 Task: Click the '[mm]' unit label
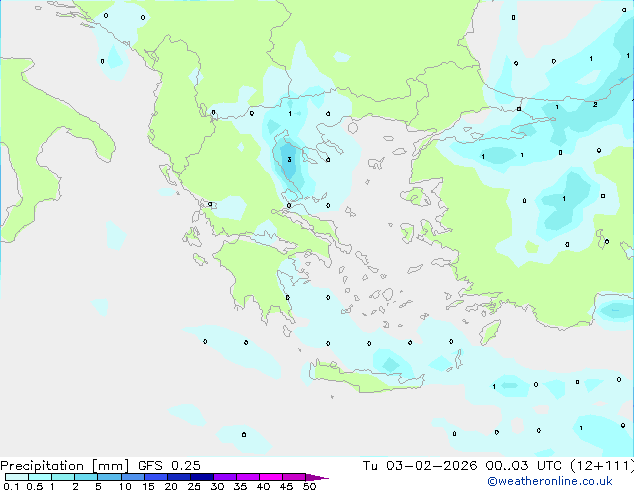click(x=110, y=466)
